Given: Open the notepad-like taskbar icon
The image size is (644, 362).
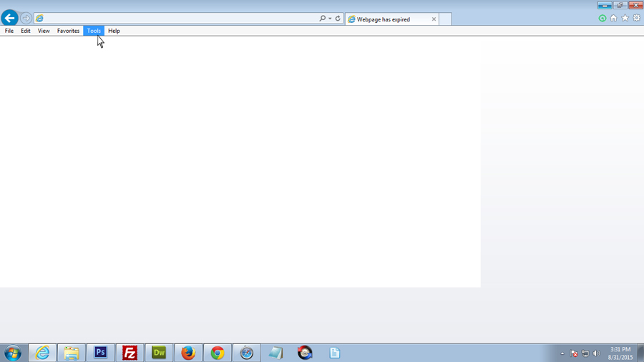Looking at the screenshot, I should (275, 353).
